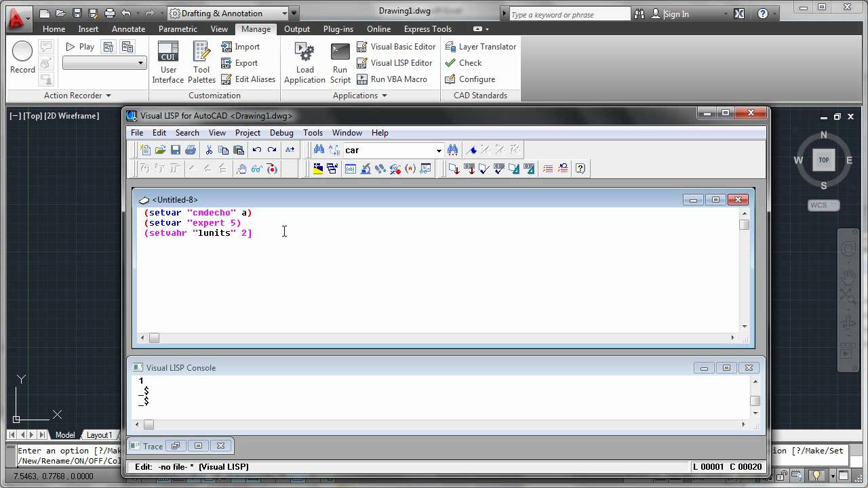Click the Inspect microscope icon

[366, 169]
